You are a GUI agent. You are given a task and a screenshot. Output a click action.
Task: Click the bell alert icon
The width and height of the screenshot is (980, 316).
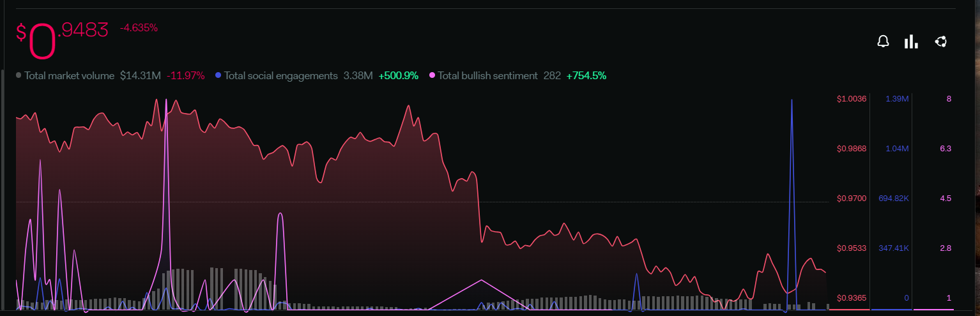pyautogui.click(x=884, y=42)
